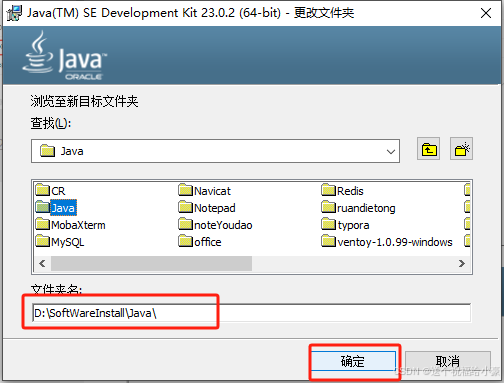The image size is (504, 383).
Task: Click the folder icon beside ruandietong
Action: [328, 207]
